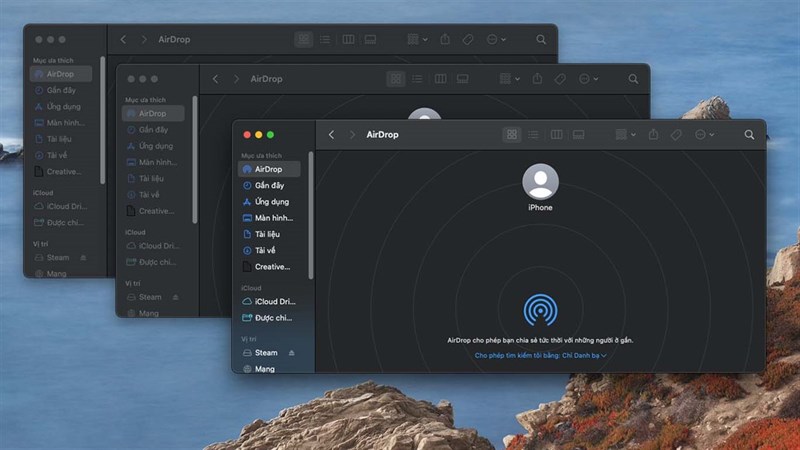Switch to list view in the front window

(534, 135)
